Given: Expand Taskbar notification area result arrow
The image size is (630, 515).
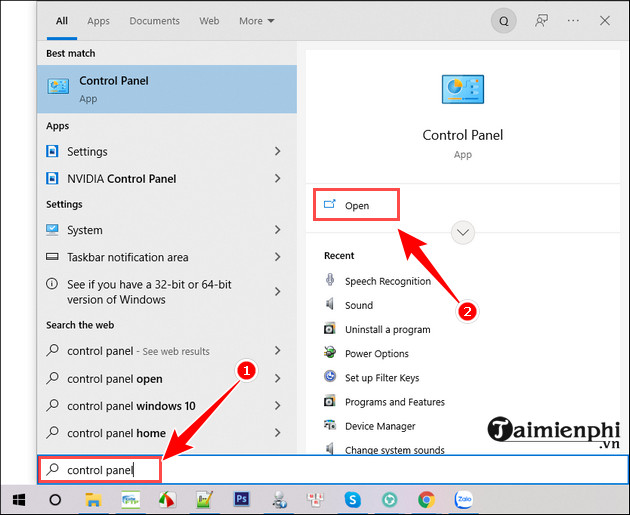Looking at the screenshot, I should [x=278, y=257].
